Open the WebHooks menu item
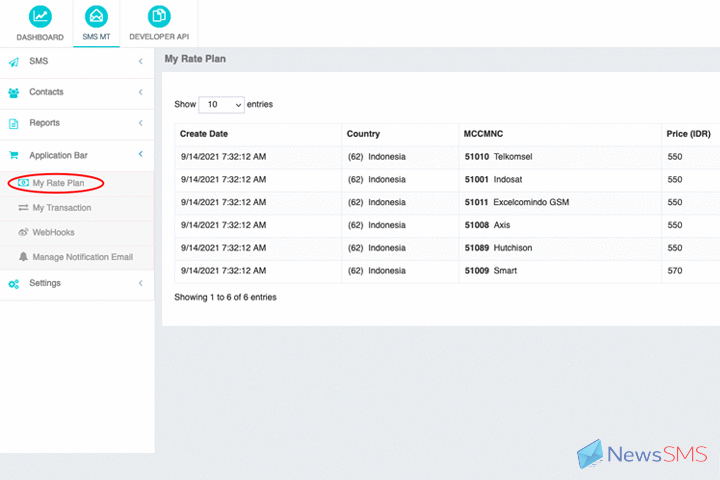This screenshot has width=720, height=480. (x=53, y=232)
